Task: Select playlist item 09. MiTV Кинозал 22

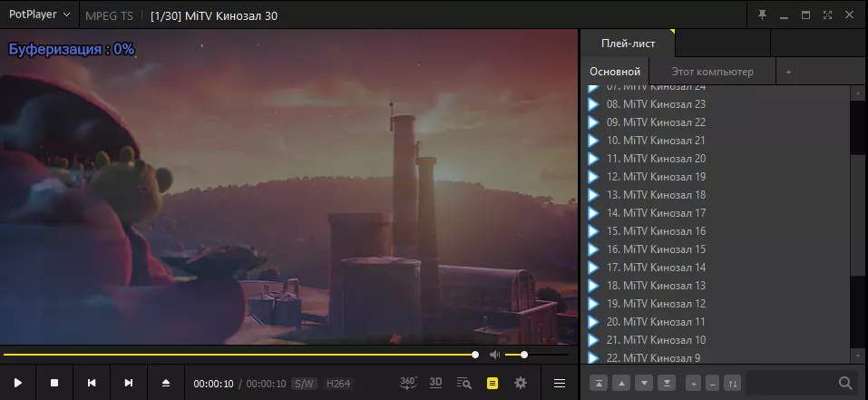Action: point(717,122)
